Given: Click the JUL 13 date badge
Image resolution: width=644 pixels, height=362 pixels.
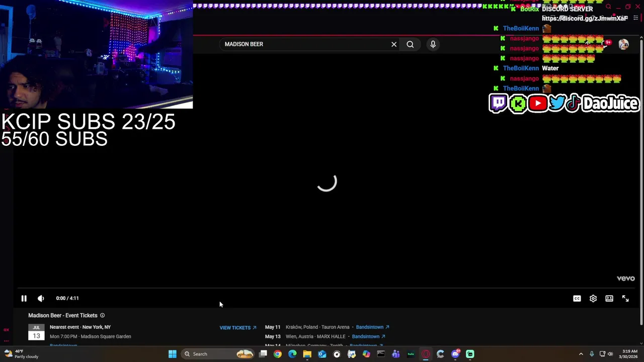Looking at the screenshot, I should pyautogui.click(x=36, y=332).
